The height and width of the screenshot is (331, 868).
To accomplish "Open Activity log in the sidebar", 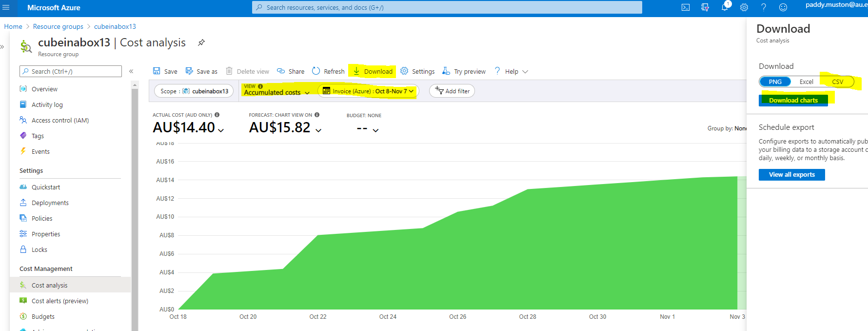I will pyautogui.click(x=47, y=104).
